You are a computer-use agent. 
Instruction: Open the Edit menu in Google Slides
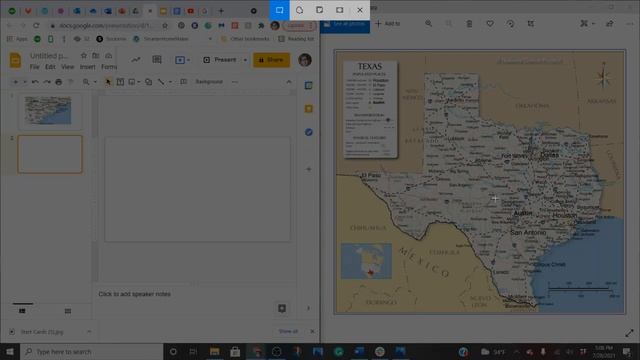50,67
